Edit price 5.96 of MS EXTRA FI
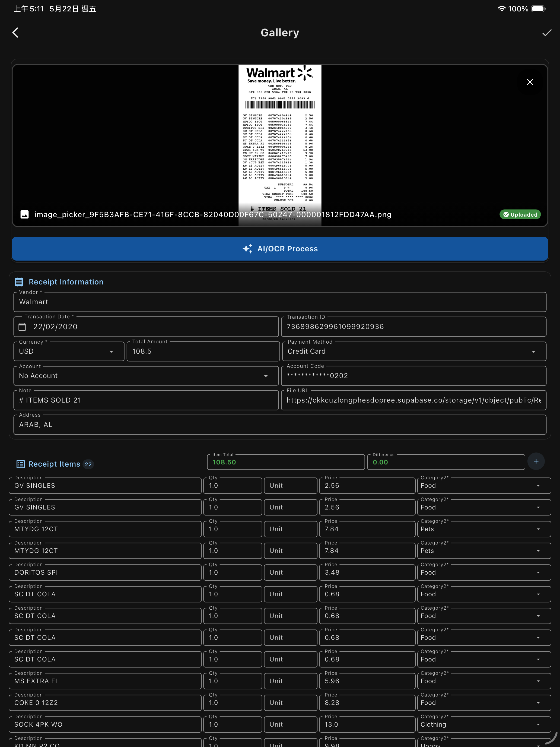 point(367,681)
